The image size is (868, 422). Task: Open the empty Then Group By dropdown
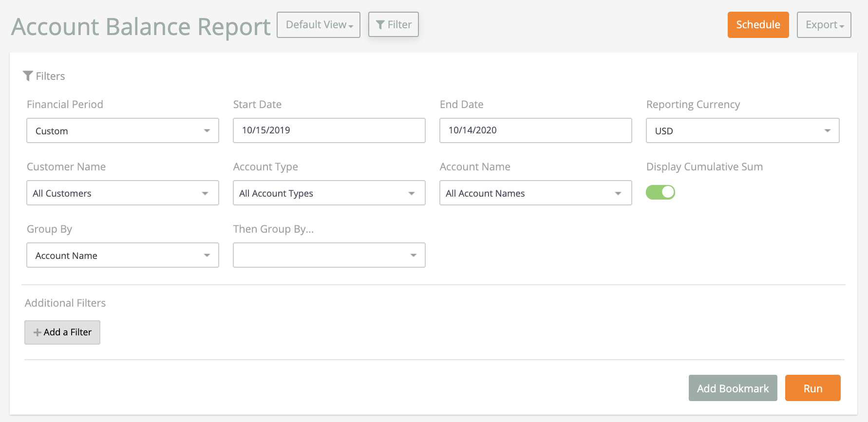tap(329, 255)
